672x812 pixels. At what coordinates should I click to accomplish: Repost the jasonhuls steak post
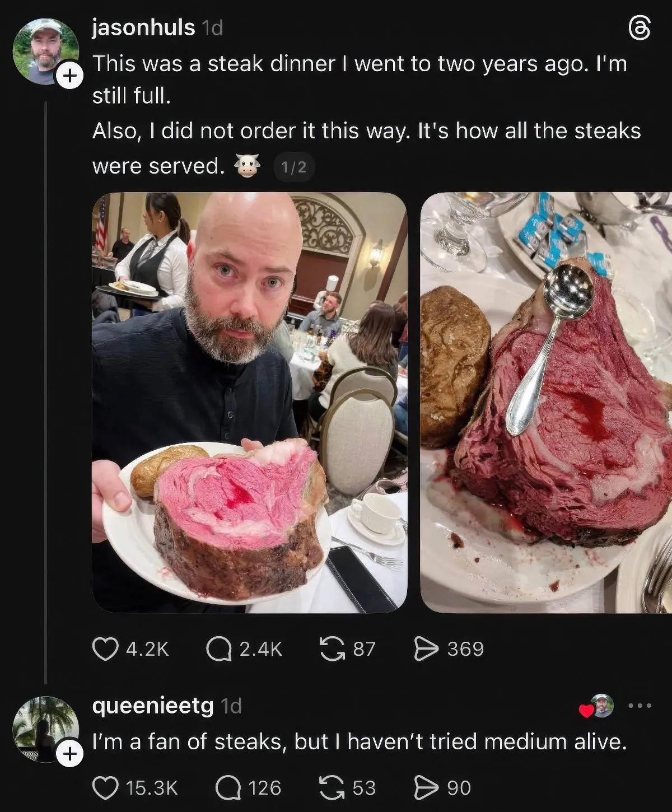[x=332, y=649]
